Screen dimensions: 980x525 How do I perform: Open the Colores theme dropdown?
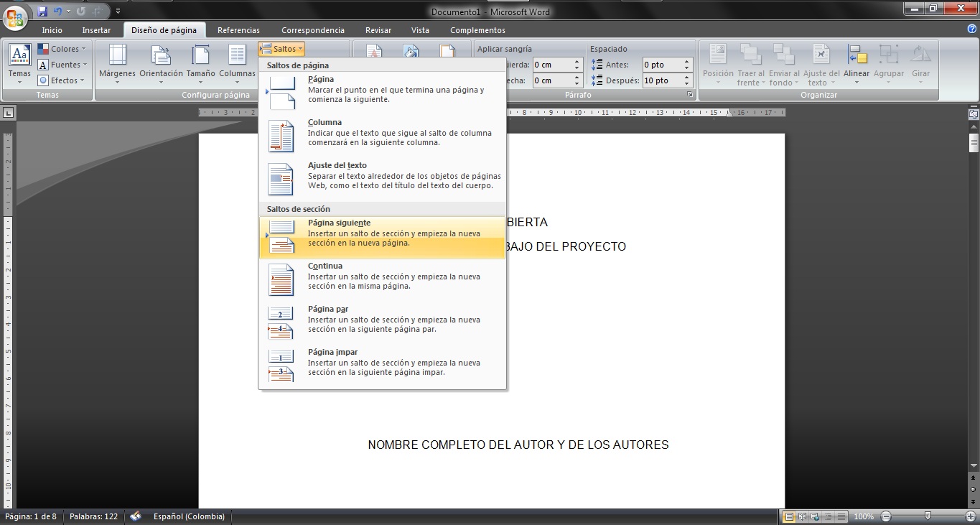click(62, 48)
